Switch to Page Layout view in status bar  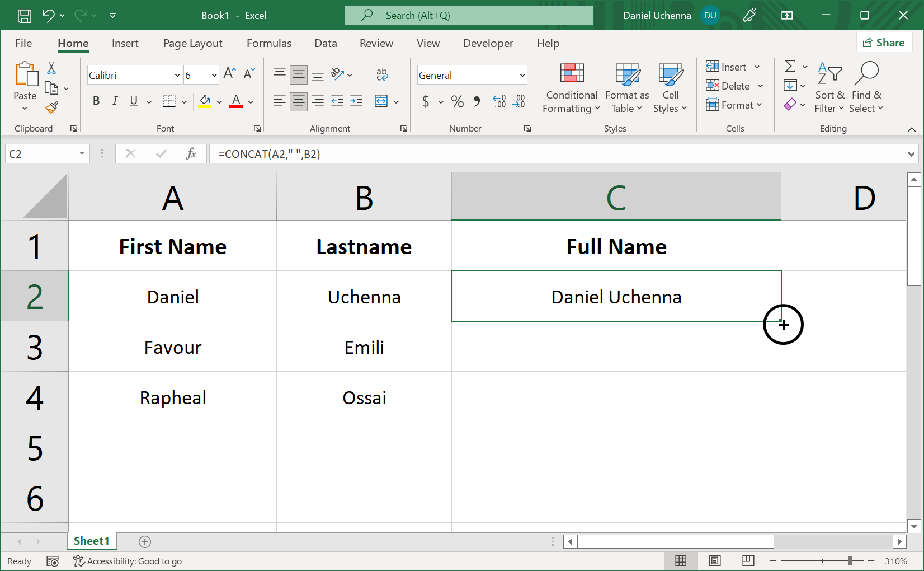point(714,560)
